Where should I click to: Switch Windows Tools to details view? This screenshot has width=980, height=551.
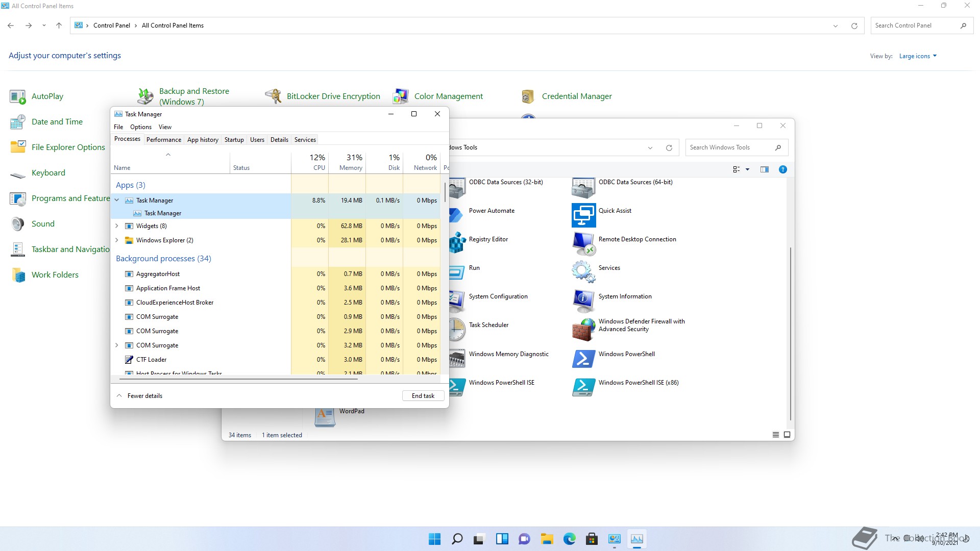tap(775, 435)
